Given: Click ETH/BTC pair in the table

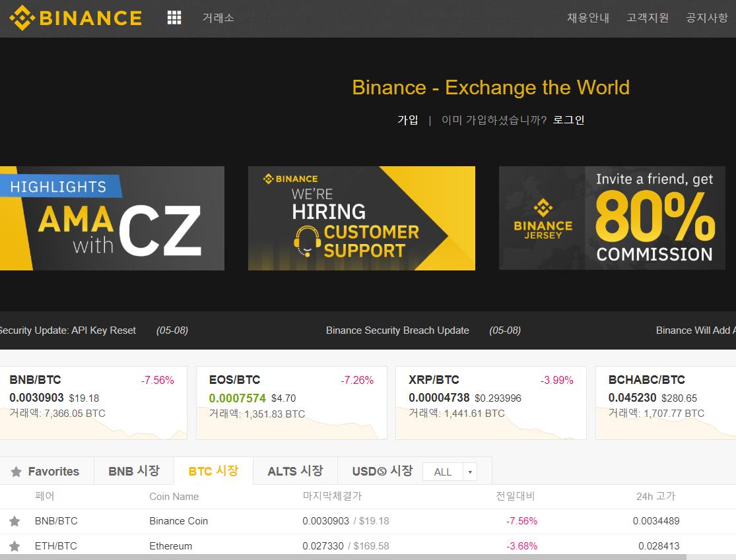Looking at the screenshot, I should pyautogui.click(x=56, y=546).
